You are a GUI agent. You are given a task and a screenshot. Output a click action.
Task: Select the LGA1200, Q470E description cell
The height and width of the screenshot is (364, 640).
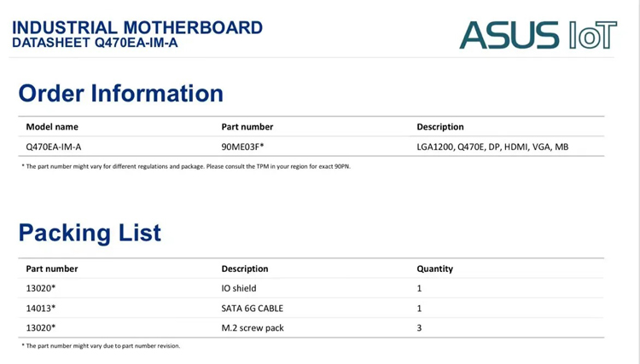[492, 147]
